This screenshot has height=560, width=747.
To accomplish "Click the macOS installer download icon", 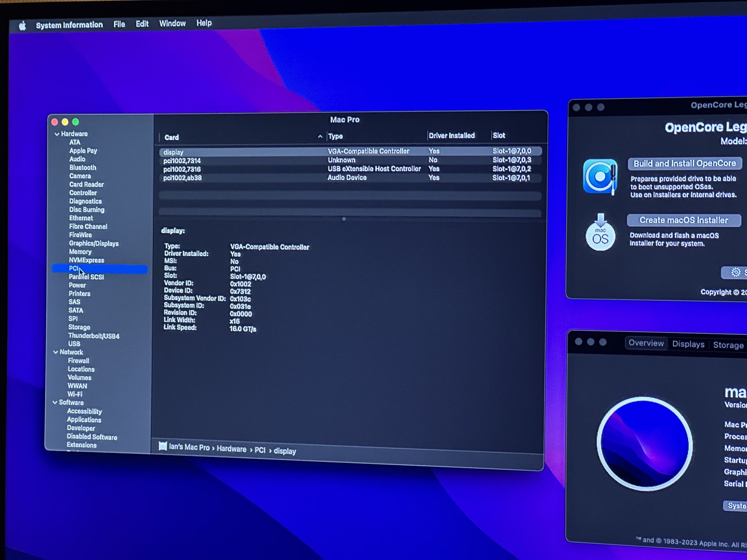I will pyautogui.click(x=600, y=232).
